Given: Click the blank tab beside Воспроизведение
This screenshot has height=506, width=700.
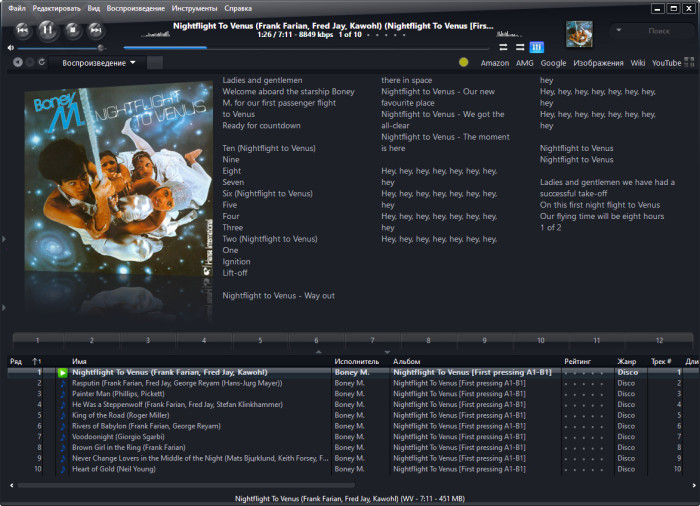Looking at the screenshot, I should [155, 63].
